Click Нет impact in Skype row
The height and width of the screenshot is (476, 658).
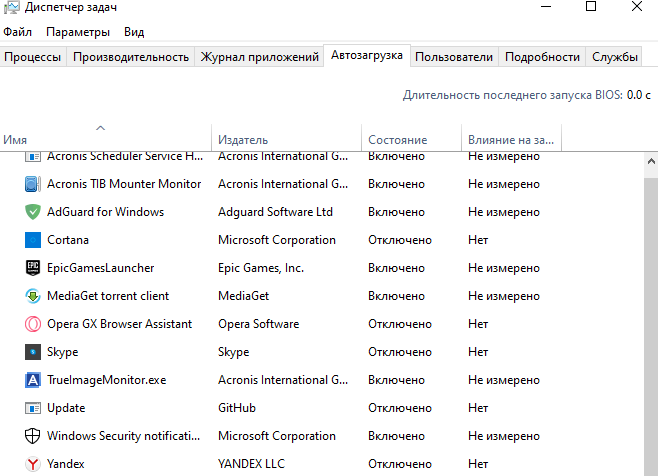point(478,352)
